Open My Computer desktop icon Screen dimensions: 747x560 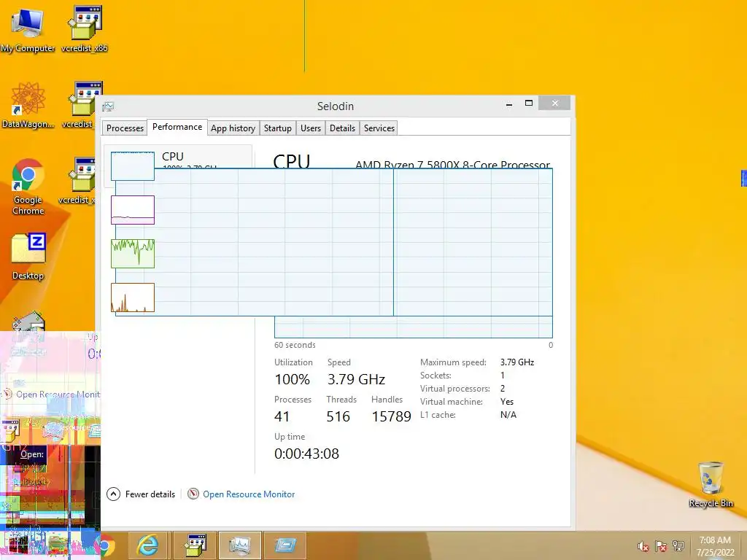click(28, 28)
